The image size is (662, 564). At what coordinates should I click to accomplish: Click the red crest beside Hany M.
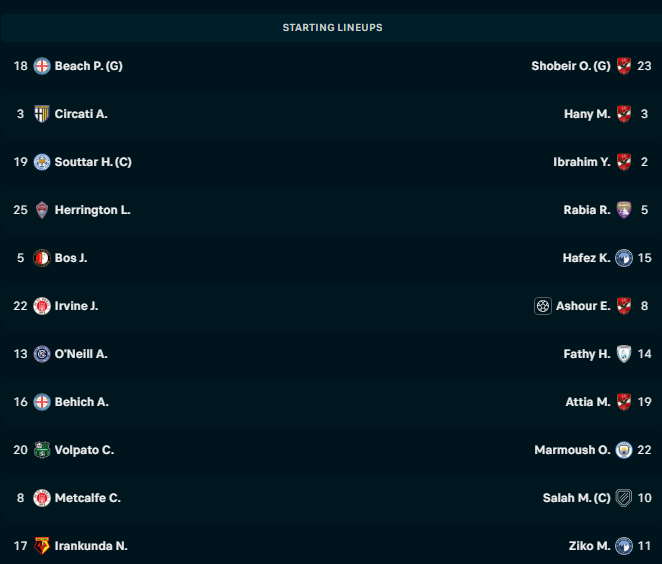[x=624, y=114]
